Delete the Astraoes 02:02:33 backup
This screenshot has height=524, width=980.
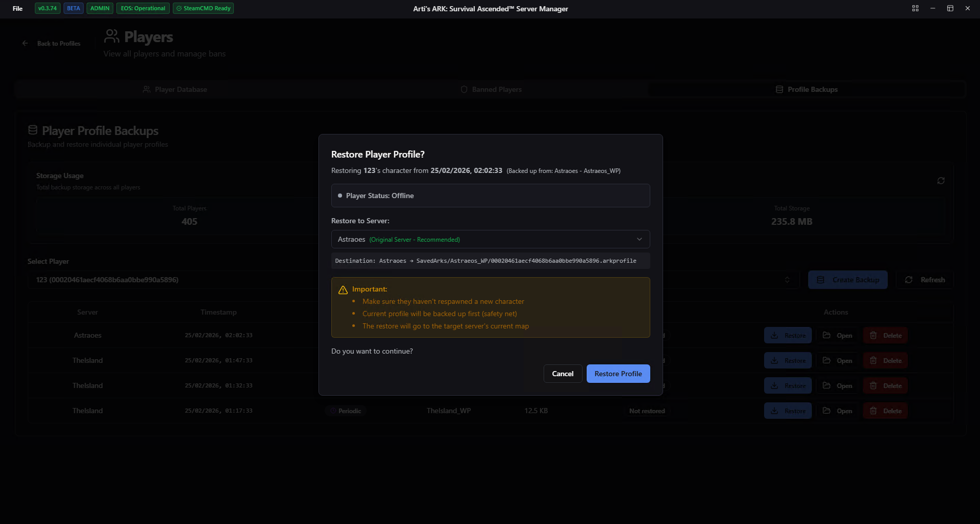point(885,336)
